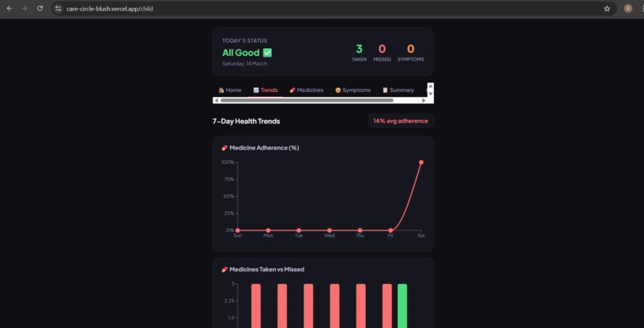Click the Wednesday data point on adherence chart
This screenshot has width=644, height=328.
329,230
